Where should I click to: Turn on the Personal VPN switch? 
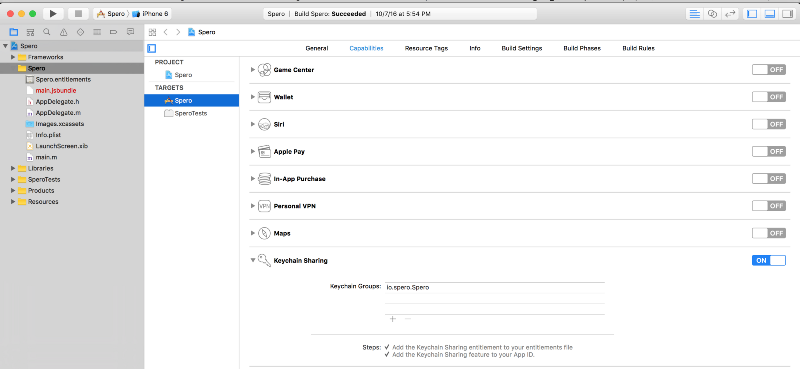(x=768, y=206)
